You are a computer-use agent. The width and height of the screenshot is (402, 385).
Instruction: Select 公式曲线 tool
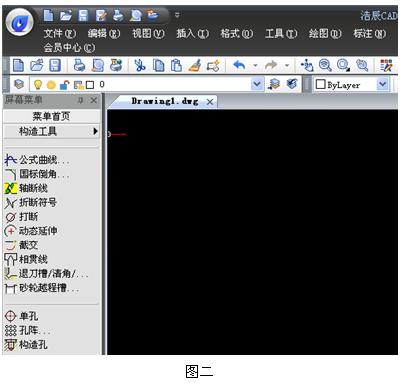[37, 160]
